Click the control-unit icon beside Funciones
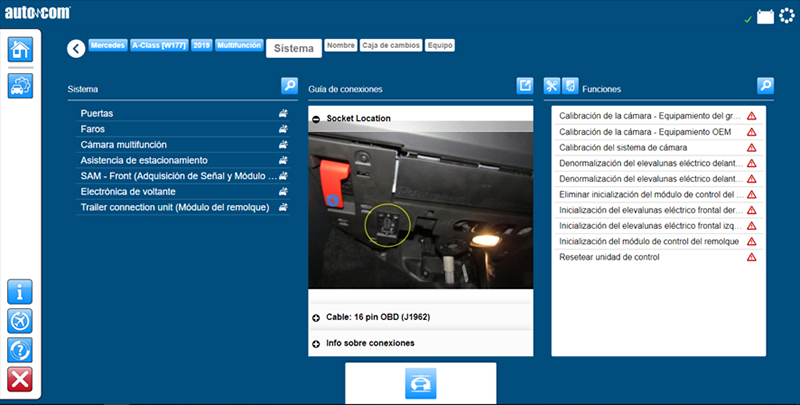Image resolution: width=800 pixels, height=405 pixels. pyautogui.click(x=570, y=86)
